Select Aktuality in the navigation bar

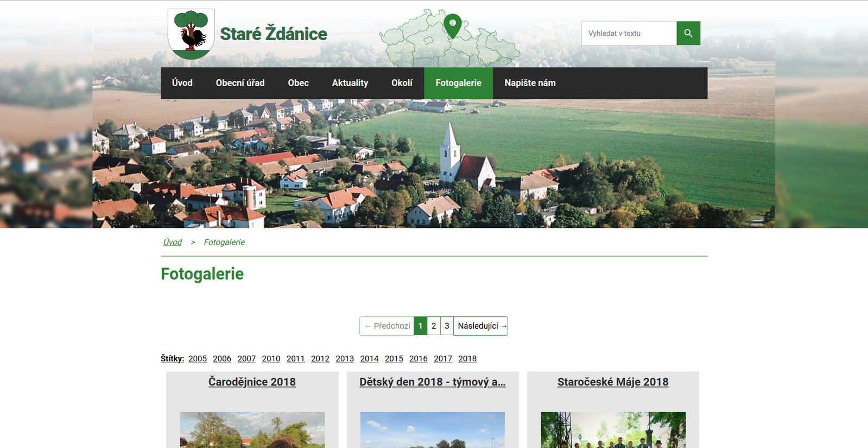pyautogui.click(x=350, y=83)
